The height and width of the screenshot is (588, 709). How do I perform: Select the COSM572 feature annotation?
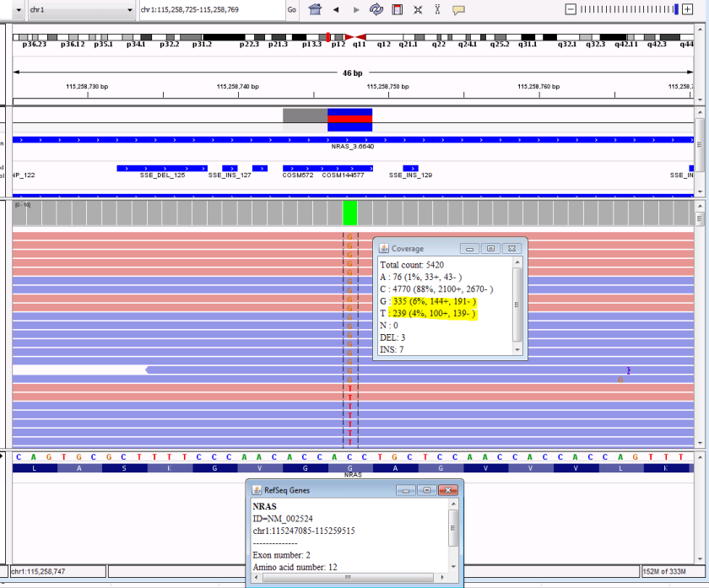[x=299, y=168]
